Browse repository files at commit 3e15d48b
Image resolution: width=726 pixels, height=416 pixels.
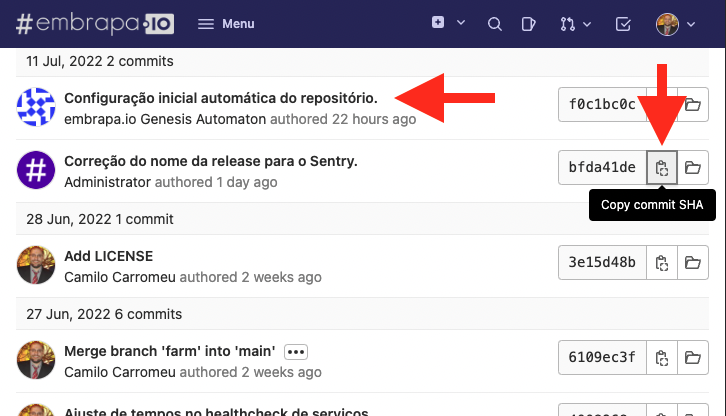(x=692, y=263)
